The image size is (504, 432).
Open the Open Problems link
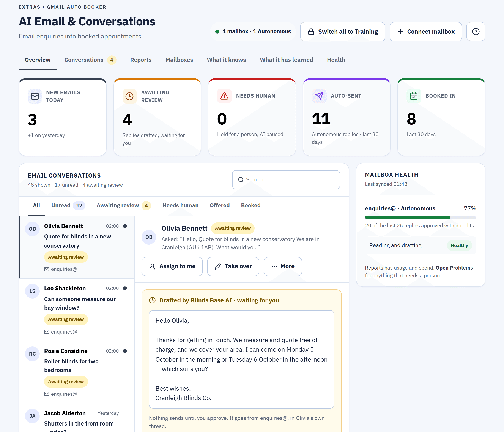pyautogui.click(x=454, y=268)
